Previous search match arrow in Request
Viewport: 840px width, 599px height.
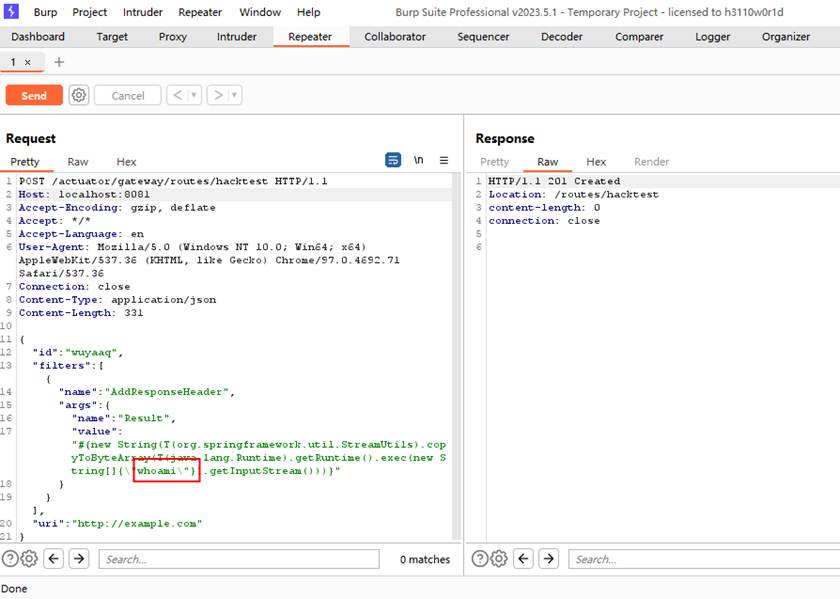(54, 559)
